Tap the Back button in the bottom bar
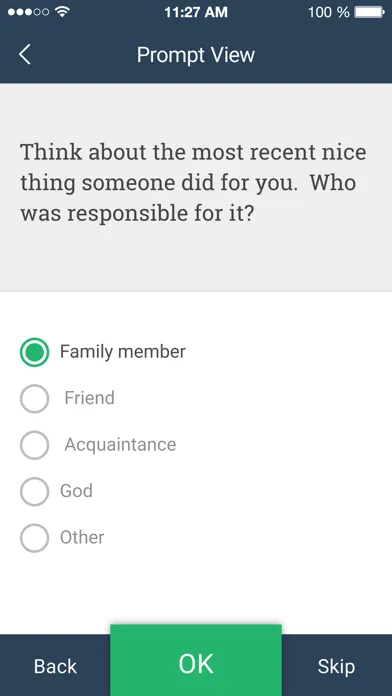The width and height of the screenshot is (392, 696). click(x=55, y=666)
